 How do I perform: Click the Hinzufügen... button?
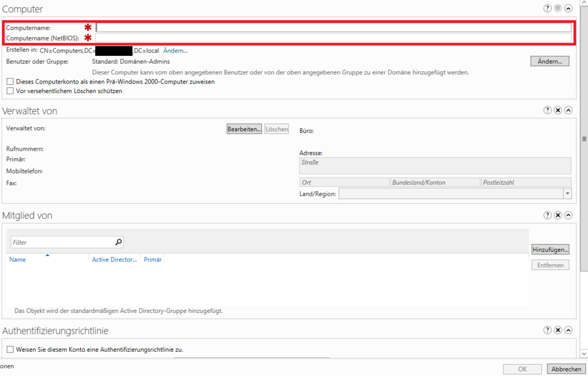[550, 249]
